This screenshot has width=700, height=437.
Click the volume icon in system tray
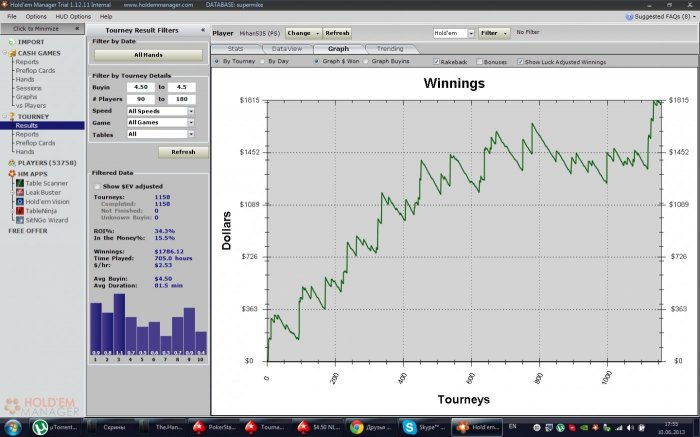click(630, 428)
